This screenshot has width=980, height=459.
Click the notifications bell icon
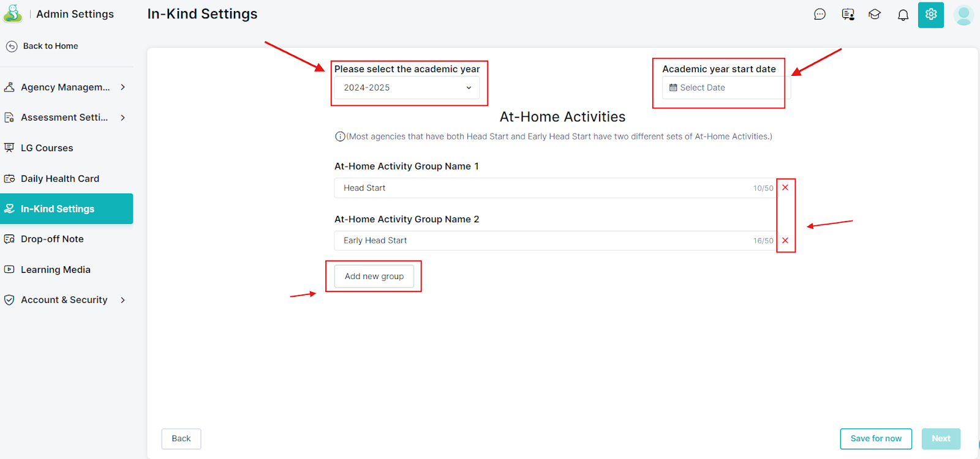coord(903,15)
